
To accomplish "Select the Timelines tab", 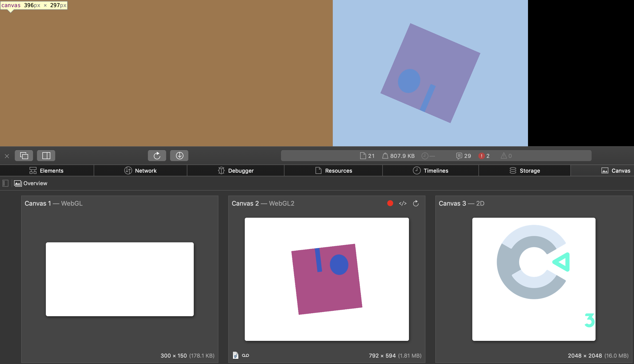I will pyautogui.click(x=431, y=170).
